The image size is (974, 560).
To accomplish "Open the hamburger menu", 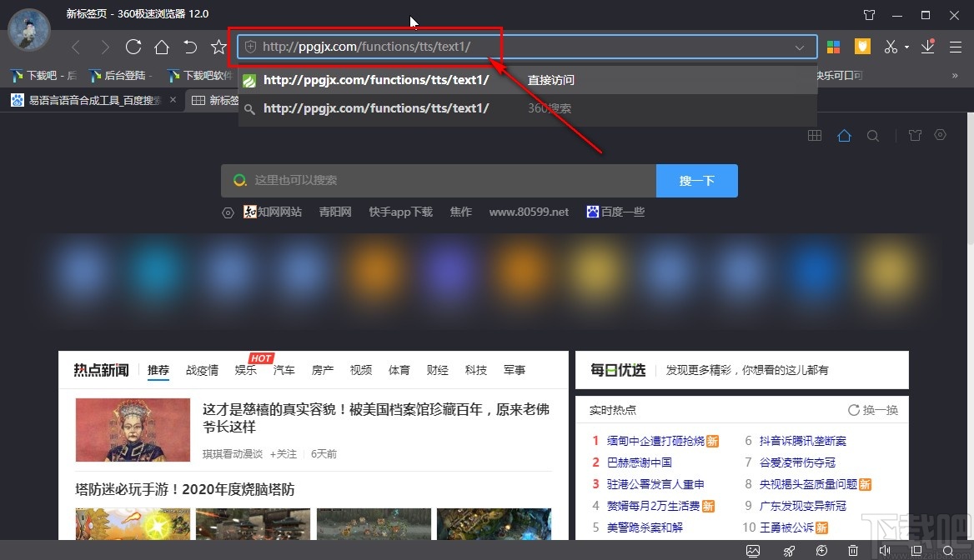I will pos(956,47).
